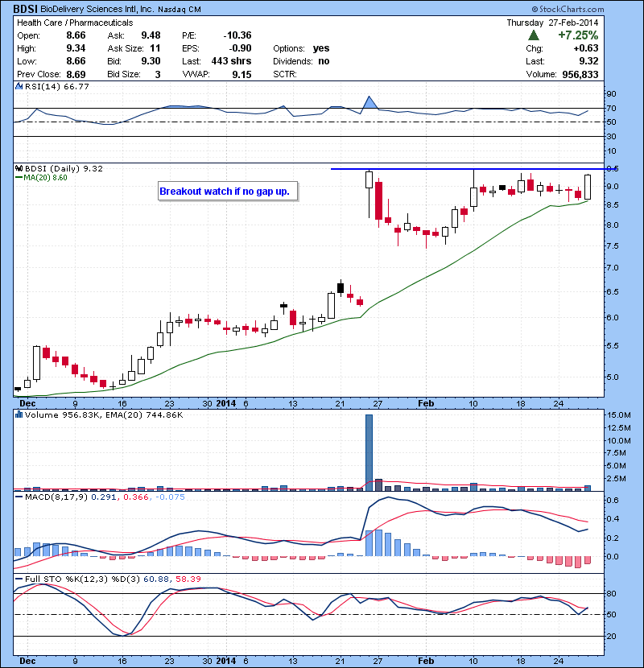This screenshot has height=668, width=644.
Task: Click the Ask Size value 11
Action: click(155, 48)
